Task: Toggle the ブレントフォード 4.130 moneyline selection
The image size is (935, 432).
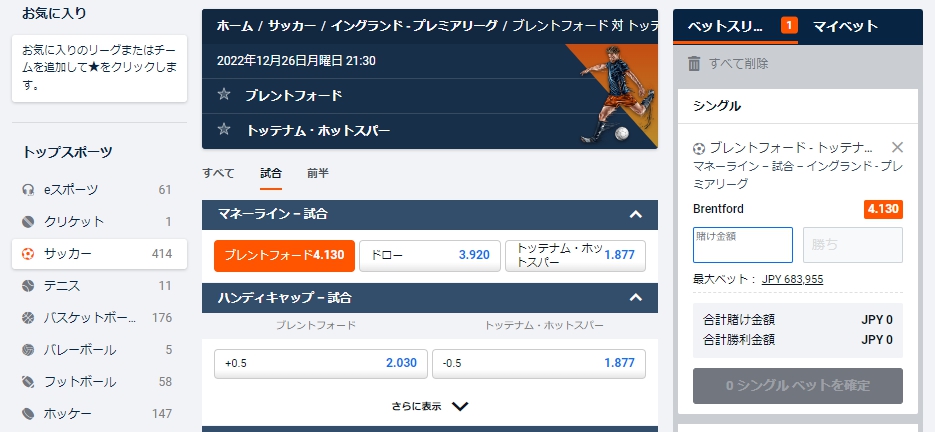Action: click(x=284, y=255)
